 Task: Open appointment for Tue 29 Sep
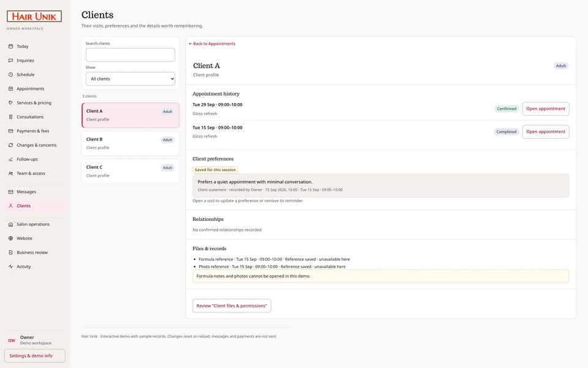[x=546, y=109]
